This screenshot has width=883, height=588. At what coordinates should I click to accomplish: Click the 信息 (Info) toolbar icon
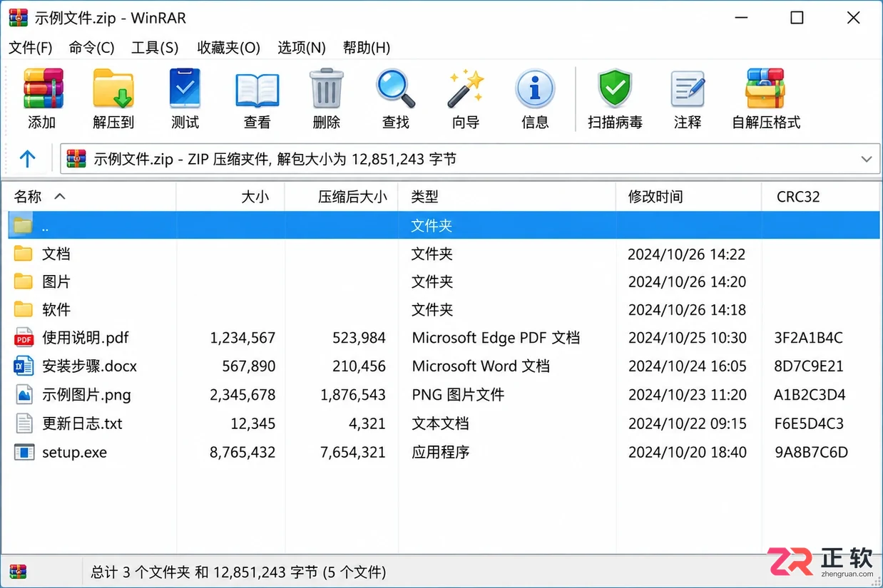tap(535, 89)
